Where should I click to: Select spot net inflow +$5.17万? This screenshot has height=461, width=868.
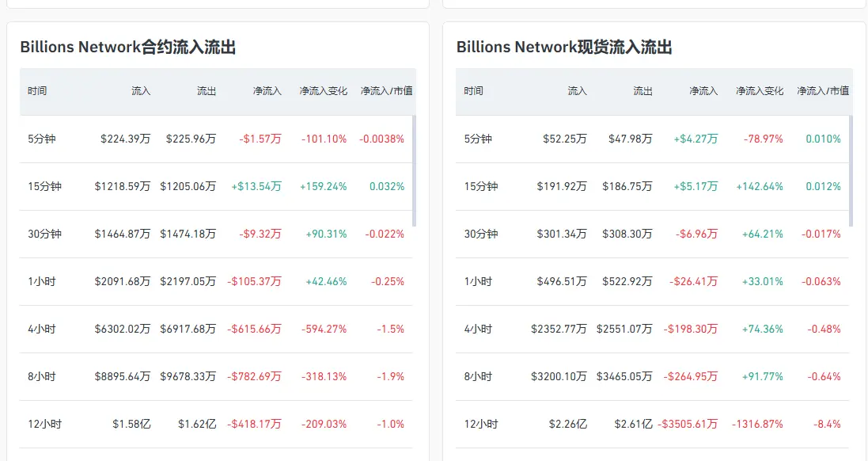696,187
